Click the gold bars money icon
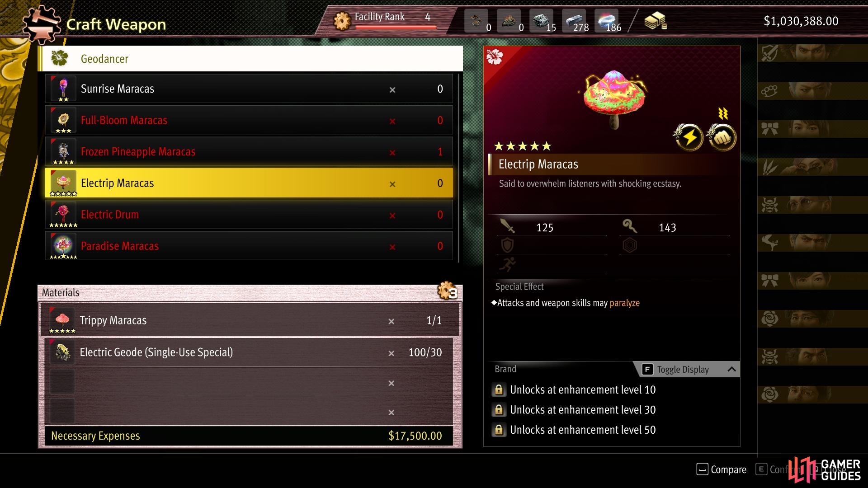Screen dimensions: 868x488 pyautogui.click(x=656, y=21)
